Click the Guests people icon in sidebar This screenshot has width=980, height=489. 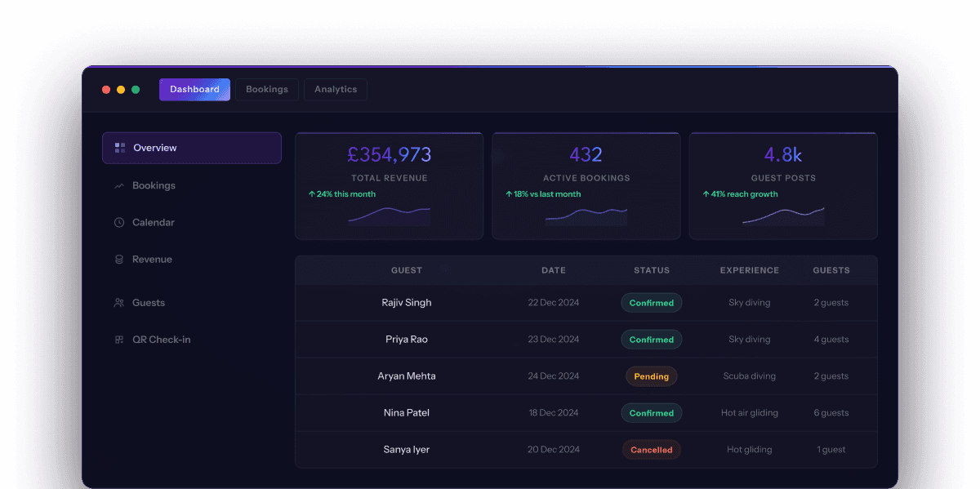click(x=119, y=303)
